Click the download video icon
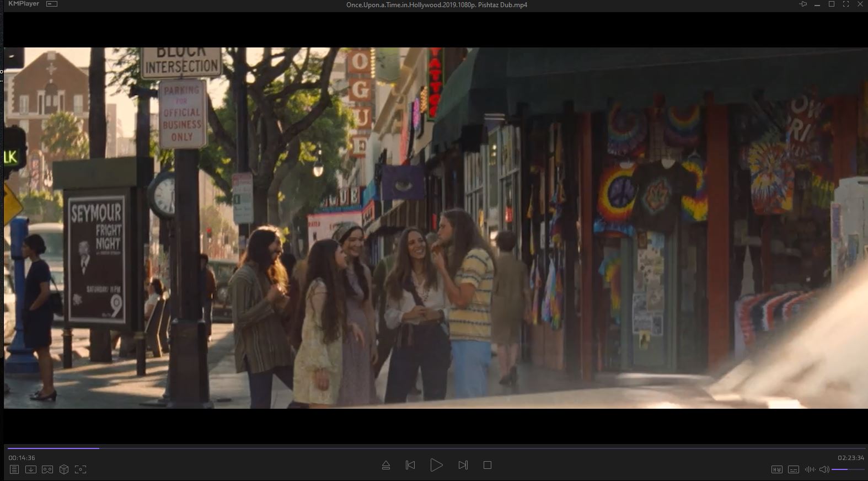The width and height of the screenshot is (868, 481). click(31, 469)
